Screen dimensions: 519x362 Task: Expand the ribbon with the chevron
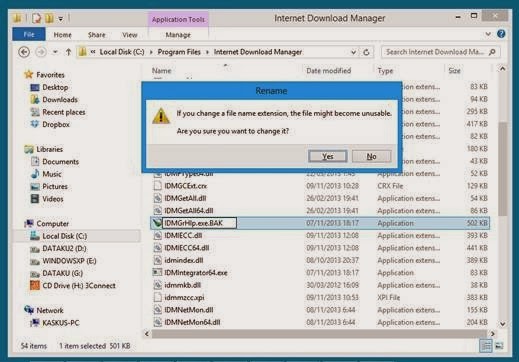(x=488, y=34)
